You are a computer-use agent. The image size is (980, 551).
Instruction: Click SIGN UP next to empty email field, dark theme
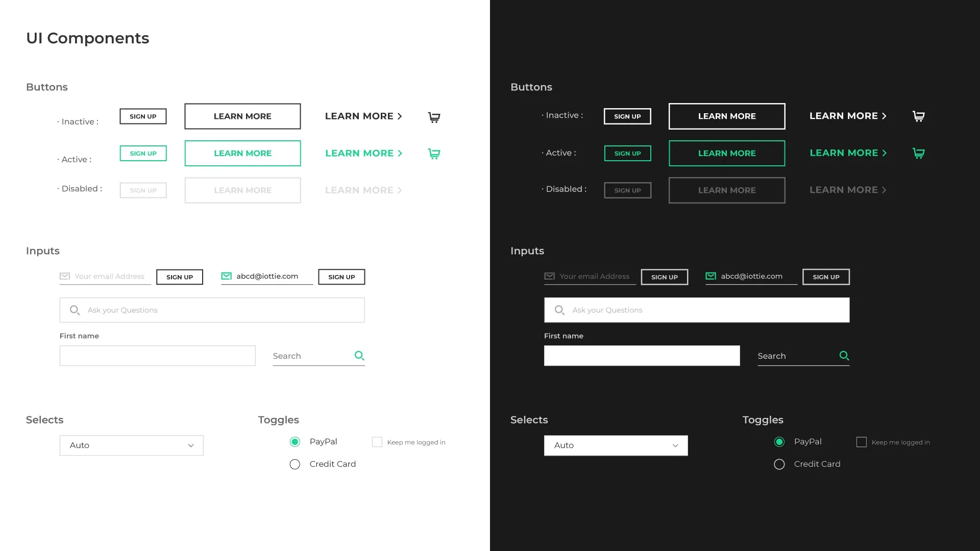pos(665,277)
